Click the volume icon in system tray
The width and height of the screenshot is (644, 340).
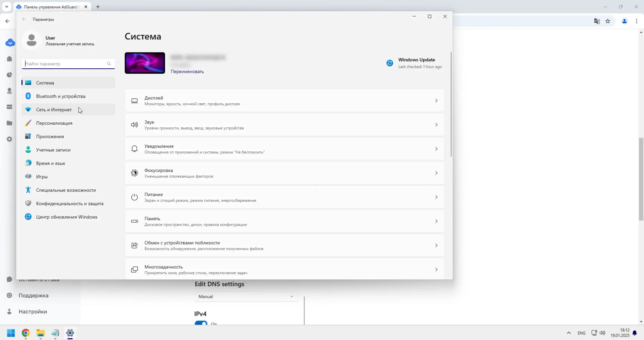[x=602, y=333]
